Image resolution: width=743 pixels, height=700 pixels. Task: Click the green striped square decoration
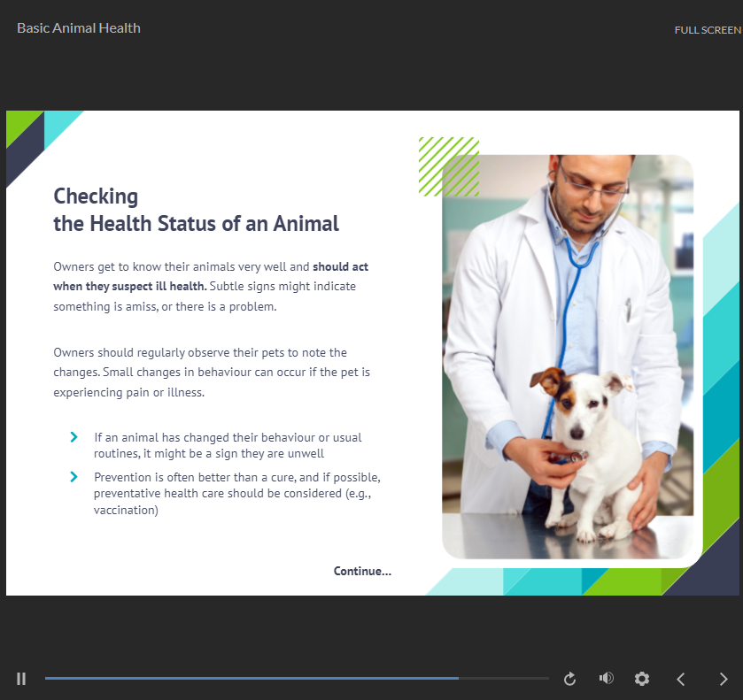[448, 165]
